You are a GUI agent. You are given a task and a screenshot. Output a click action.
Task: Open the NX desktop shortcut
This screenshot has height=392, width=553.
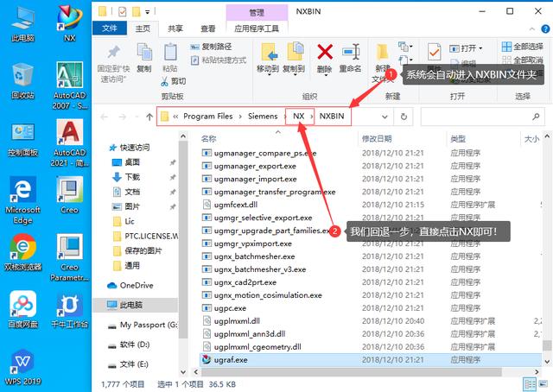(x=69, y=23)
